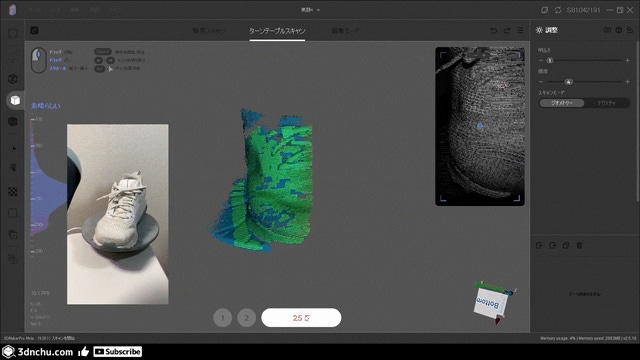Click the stacked squares sidebar icon
The width and height of the screenshot is (640, 360).
13,234
